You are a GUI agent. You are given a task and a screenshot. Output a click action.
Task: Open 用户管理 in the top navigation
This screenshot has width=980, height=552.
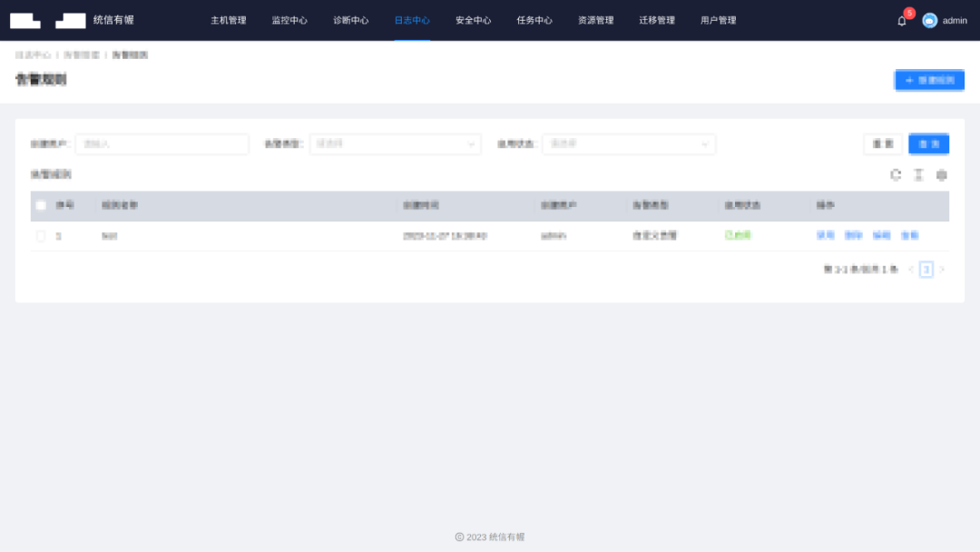coord(718,21)
